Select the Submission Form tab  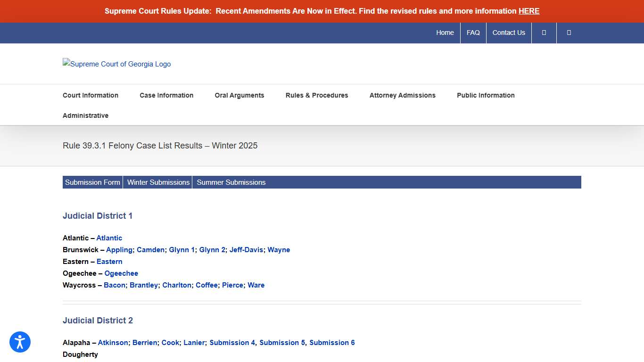[92, 182]
